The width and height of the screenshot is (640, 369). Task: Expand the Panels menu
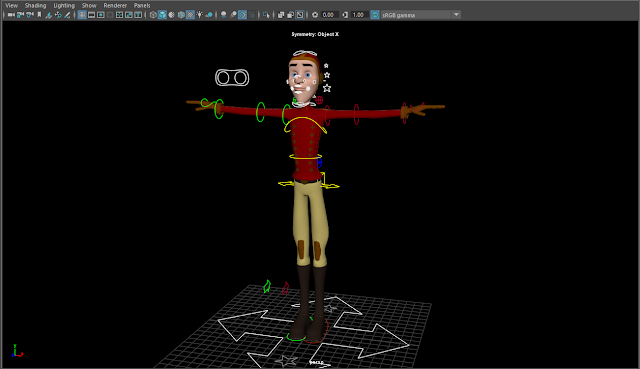142,5
